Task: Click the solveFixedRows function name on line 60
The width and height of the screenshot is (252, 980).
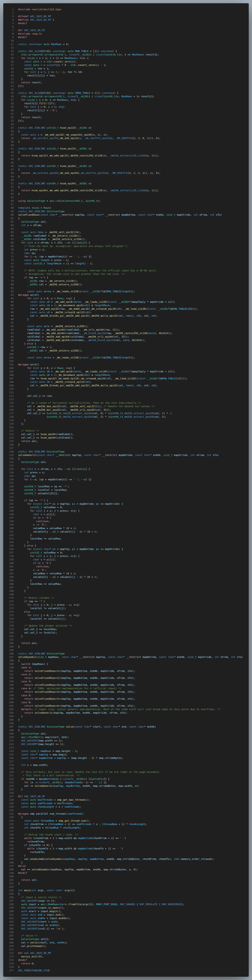Action: tap(28, 215)
